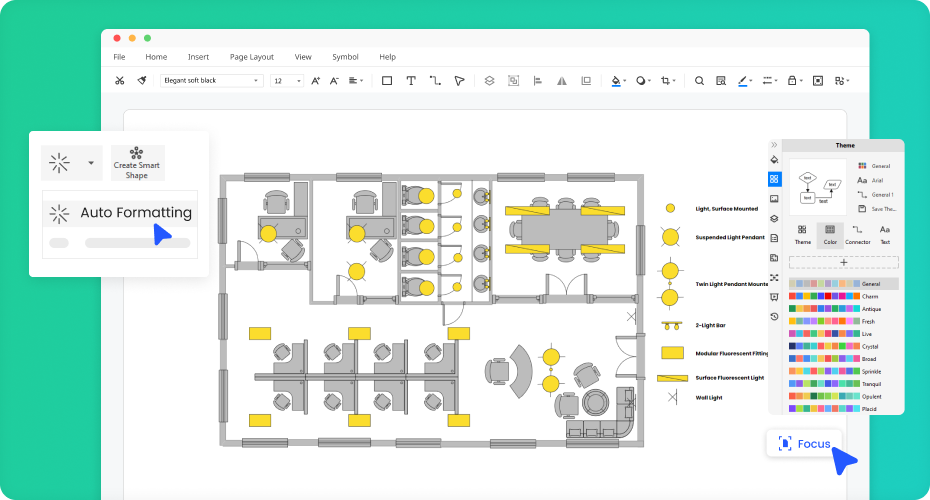Image resolution: width=930 pixels, height=500 pixels.
Task: Click the history icon in right sidebar
Action: pos(774,316)
